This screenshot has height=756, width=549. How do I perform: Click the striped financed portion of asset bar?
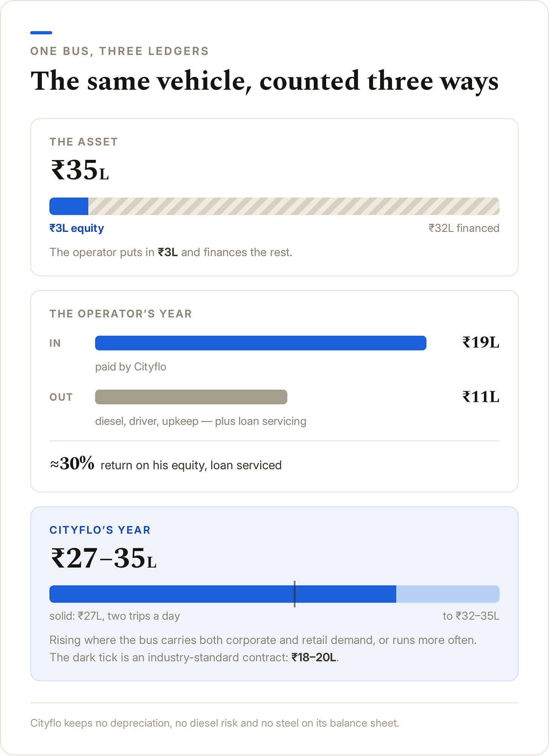(294, 206)
